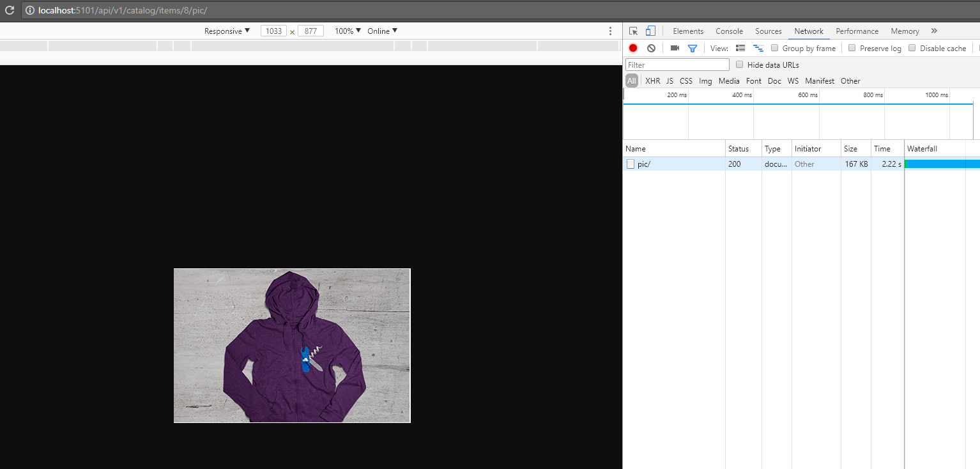This screenshot has width=980, height=469.
Task: Open the network throttling Online dropdown
Action: coord(381,31)
